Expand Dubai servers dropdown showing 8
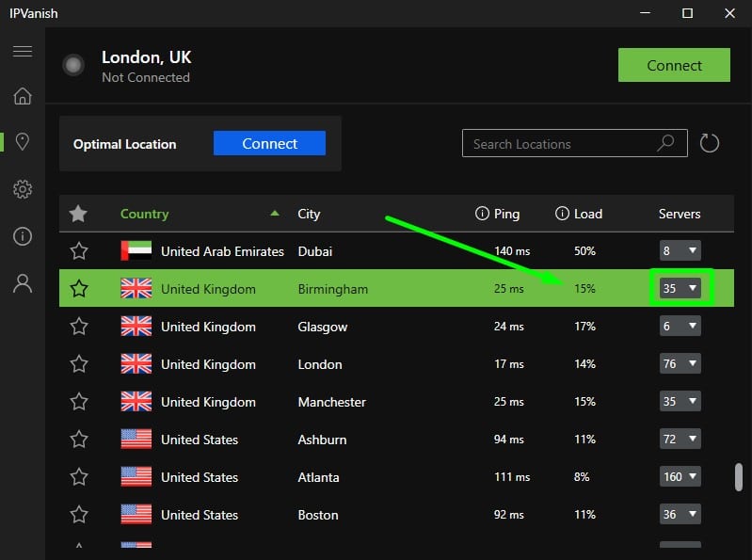 [680, 250]
